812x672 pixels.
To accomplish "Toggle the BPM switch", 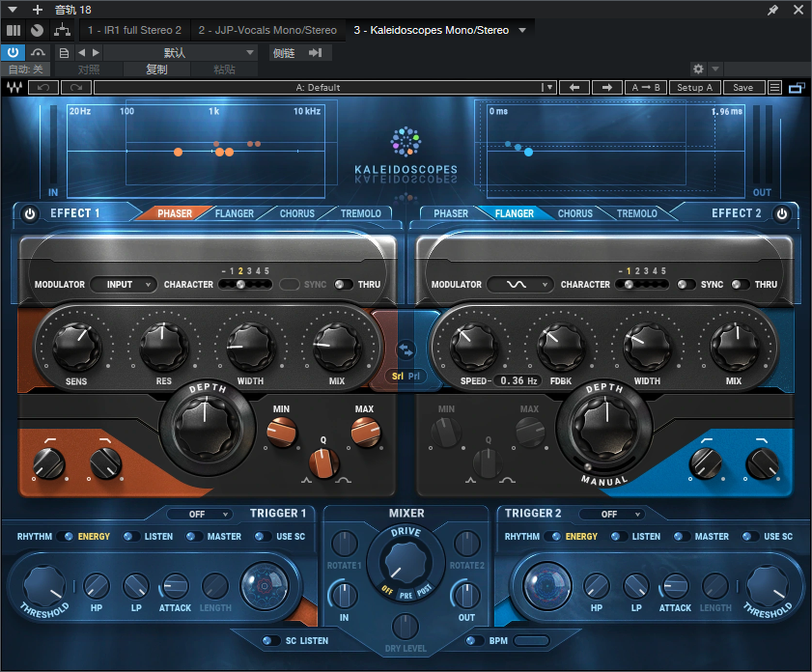I will click(474, 640).
